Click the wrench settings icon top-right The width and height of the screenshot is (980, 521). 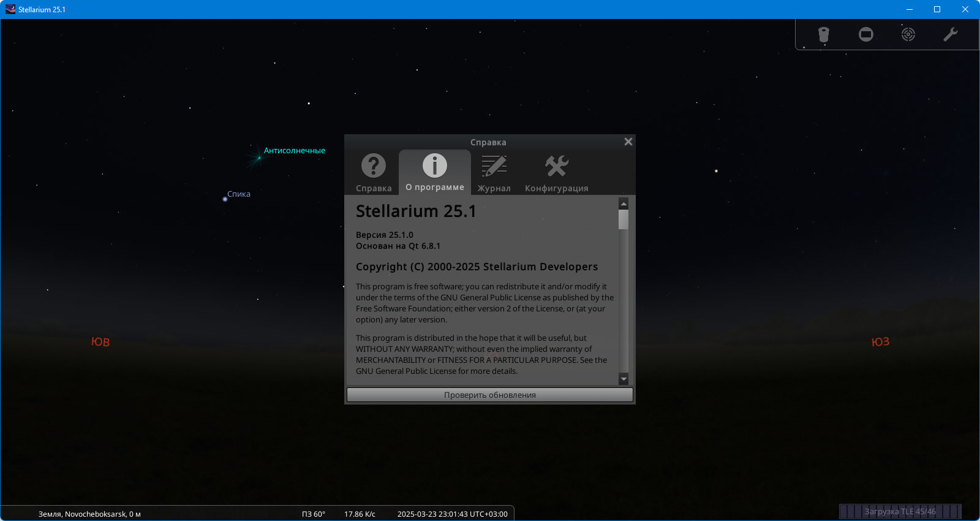coord(950,34)
